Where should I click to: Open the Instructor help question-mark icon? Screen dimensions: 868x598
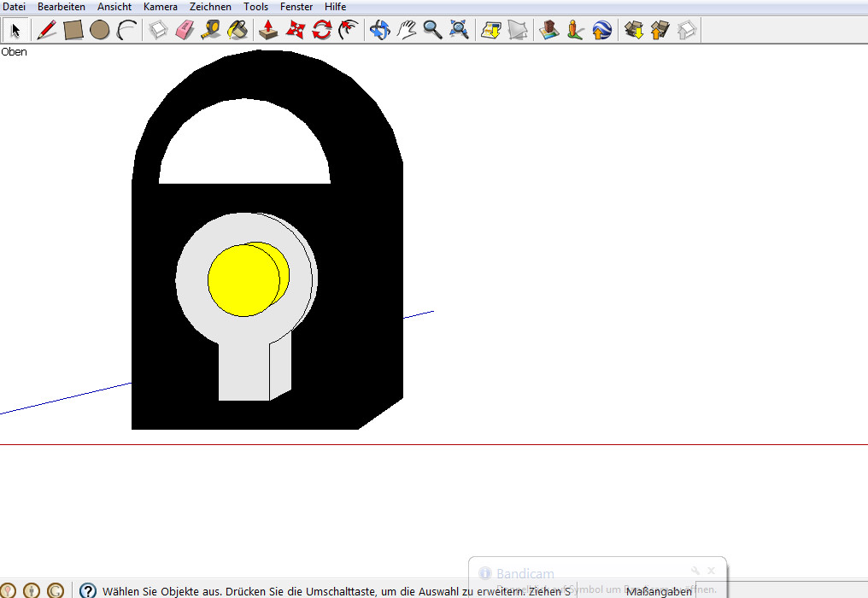click(x=88, y=590)
